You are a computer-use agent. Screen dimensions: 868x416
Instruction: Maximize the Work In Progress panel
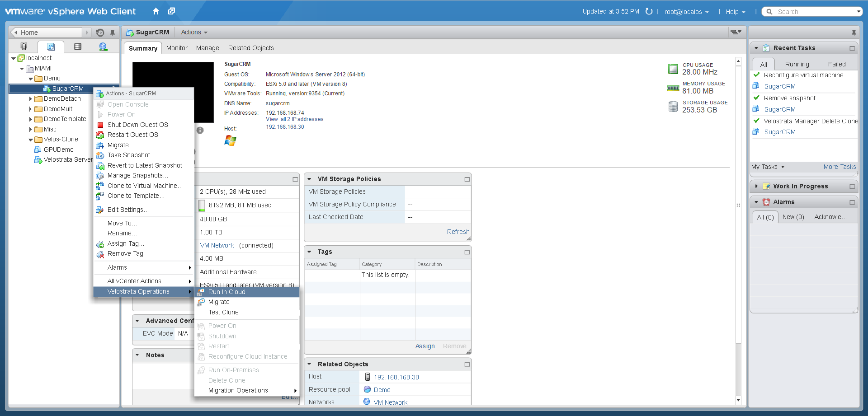click(852, 187)
